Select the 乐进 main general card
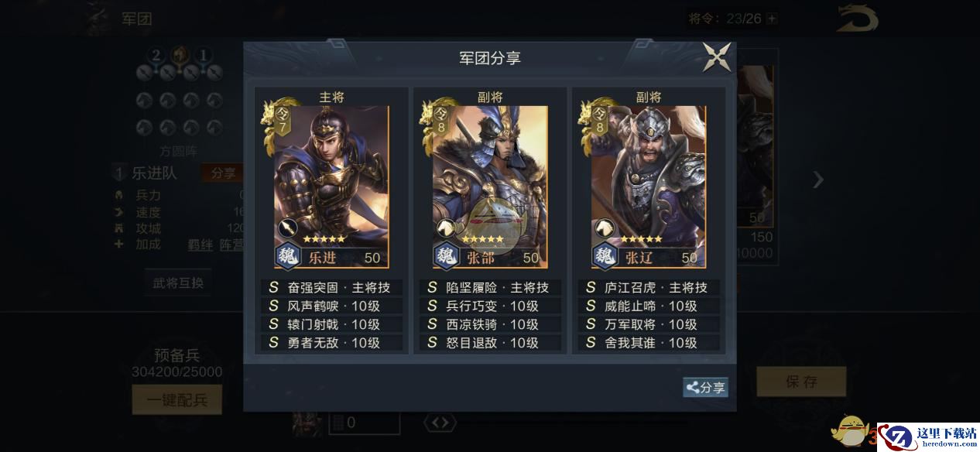The height and width of the screenshot is (452, 980). tap(332, 187)
